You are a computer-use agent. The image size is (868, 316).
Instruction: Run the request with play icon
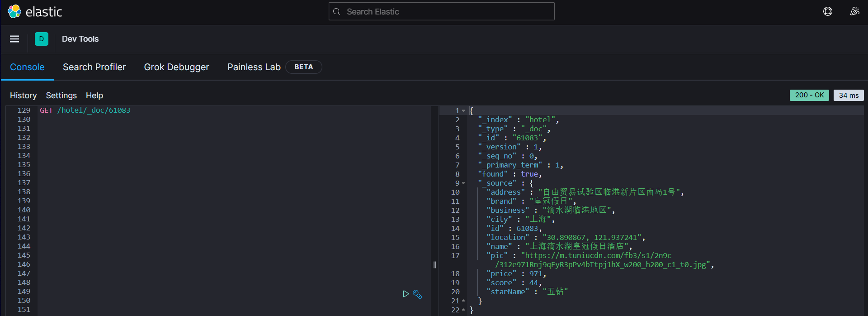[406, 294]
